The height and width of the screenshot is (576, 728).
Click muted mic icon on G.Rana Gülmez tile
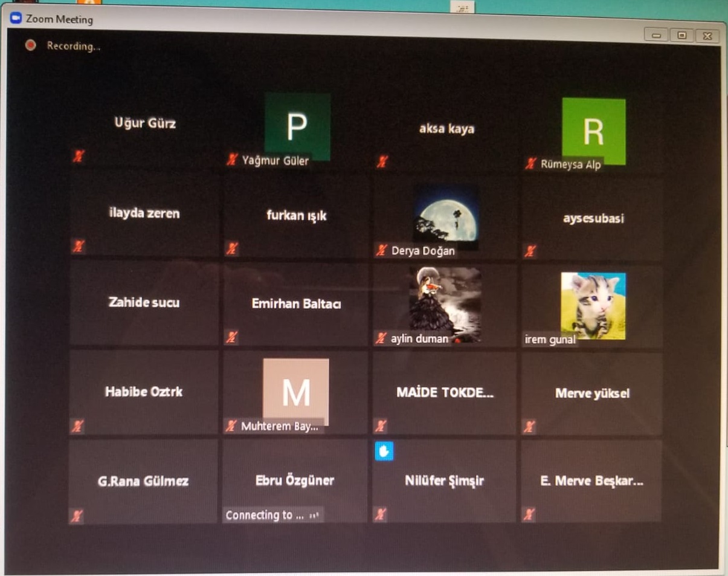pyautogui.click(x=77, y=516)
